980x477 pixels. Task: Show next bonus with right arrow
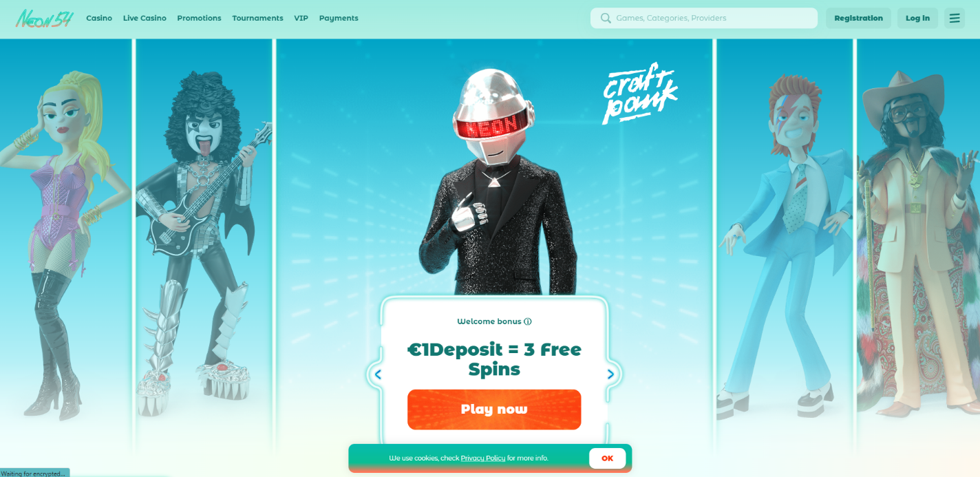tap(610, 374)
